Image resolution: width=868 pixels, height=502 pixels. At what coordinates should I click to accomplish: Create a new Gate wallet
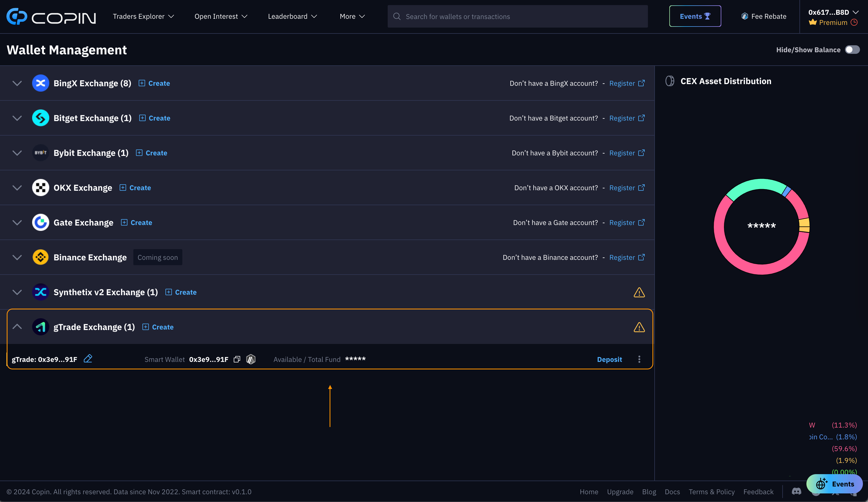136,222
